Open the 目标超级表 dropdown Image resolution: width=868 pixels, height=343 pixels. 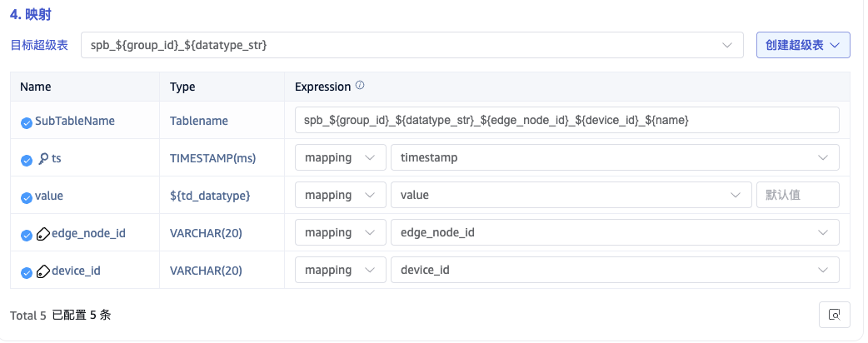coord(412,45)
